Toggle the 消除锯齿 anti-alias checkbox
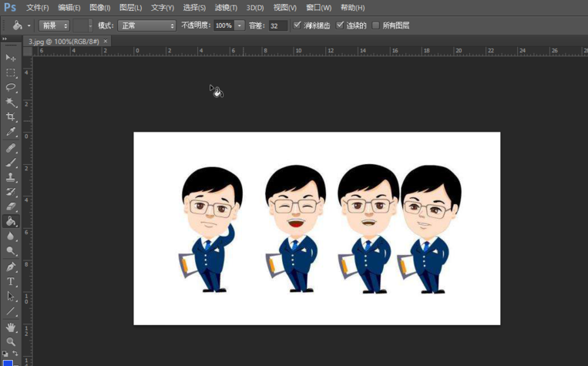The width and height of the screenshot is (588, 366). tap(297, 25)
